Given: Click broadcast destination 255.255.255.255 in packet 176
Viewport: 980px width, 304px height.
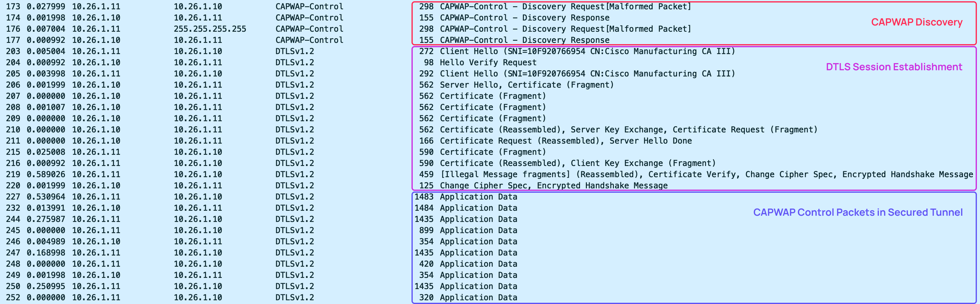Looking at the screenshot, I should [x=209, y=29].
